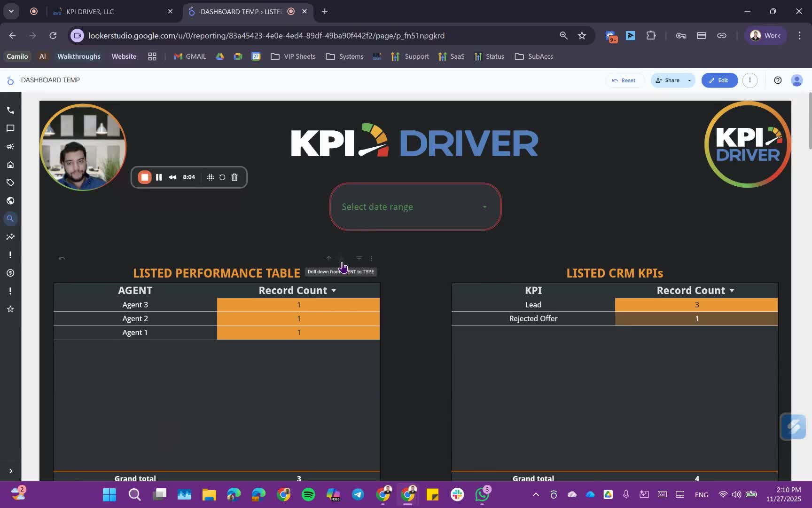Open the Share button dropdown arrow
The image size is (812, 508).
coord(689,80)
